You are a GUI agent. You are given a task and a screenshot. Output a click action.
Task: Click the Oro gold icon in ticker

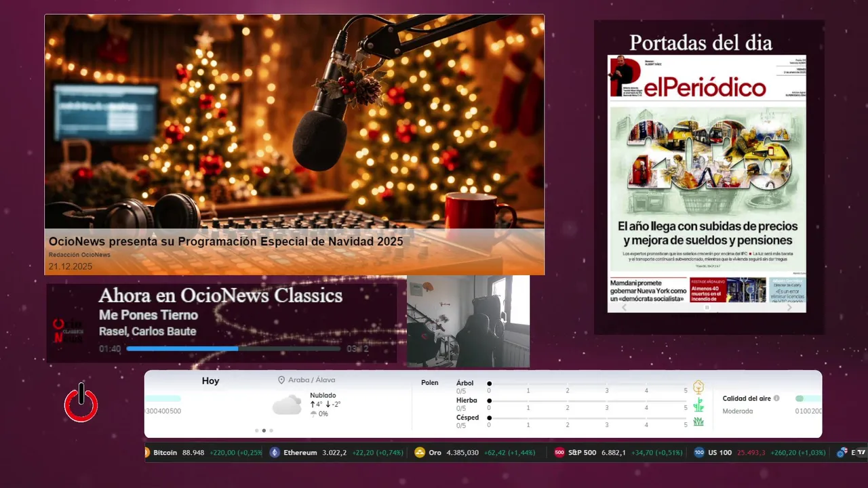coord(420,453)
